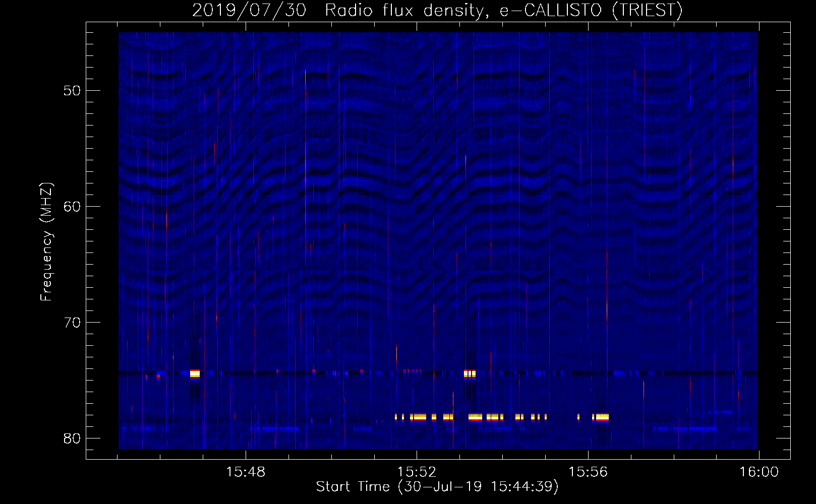Click the 16:00 time tick label

point(759,472)
